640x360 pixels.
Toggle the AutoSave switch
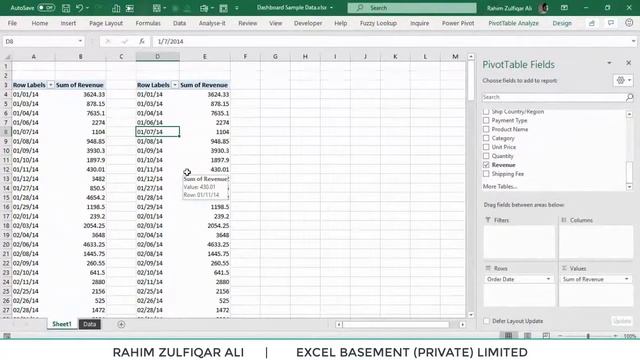46,8
